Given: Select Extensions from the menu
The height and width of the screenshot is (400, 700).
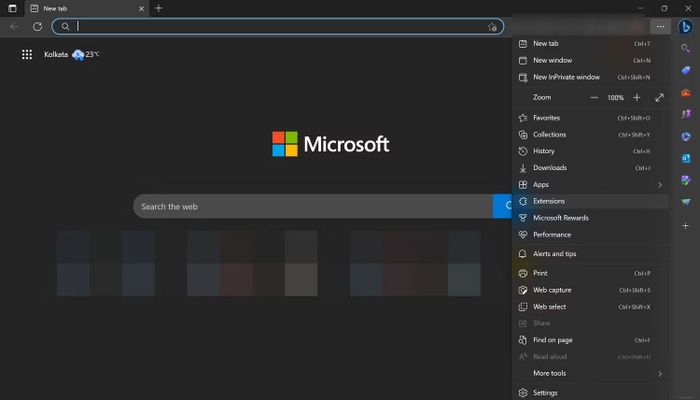Looking at the screenshot, I should (591, 201).
